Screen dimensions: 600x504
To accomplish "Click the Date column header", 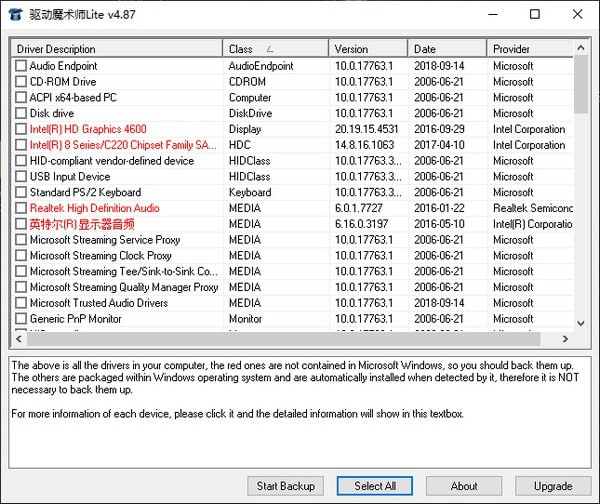I will (446, 49).
